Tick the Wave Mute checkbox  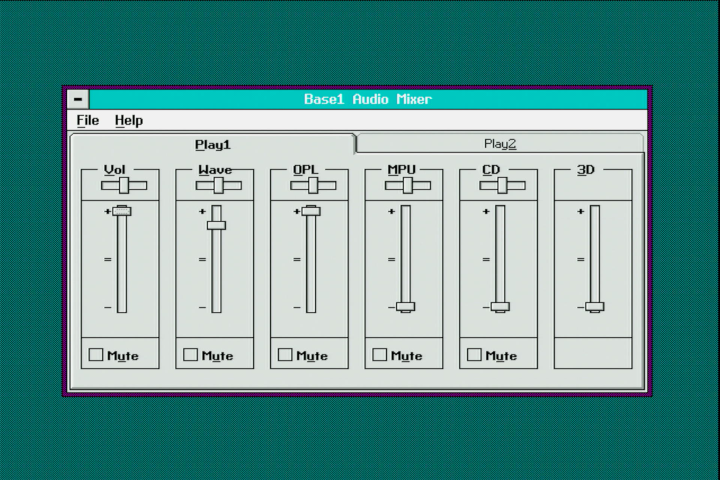tap(190, 354)
